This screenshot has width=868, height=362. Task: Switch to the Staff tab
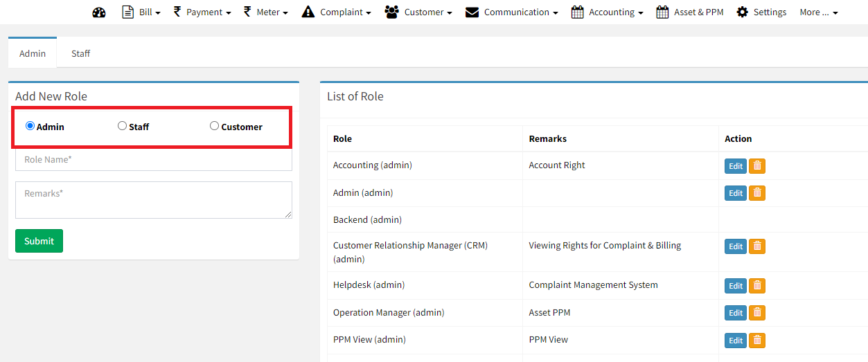click(x=80, y=53)
